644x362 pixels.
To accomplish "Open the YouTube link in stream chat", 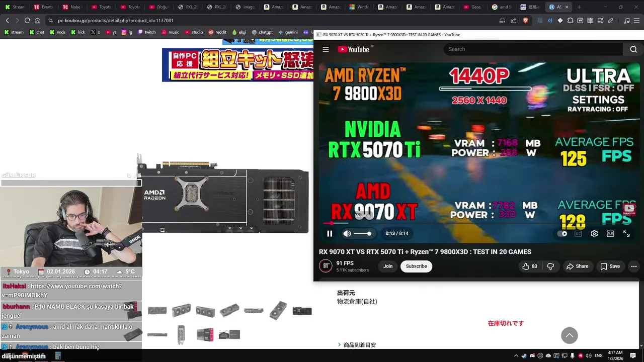I will click(62, 291).
